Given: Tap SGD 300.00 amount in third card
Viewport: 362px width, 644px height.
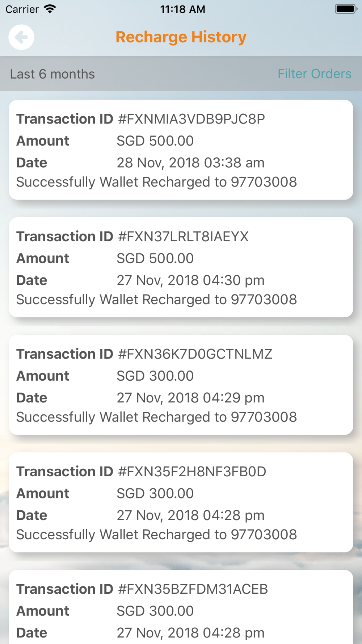Looking at the screenshot, I should (x=155, y=376).
